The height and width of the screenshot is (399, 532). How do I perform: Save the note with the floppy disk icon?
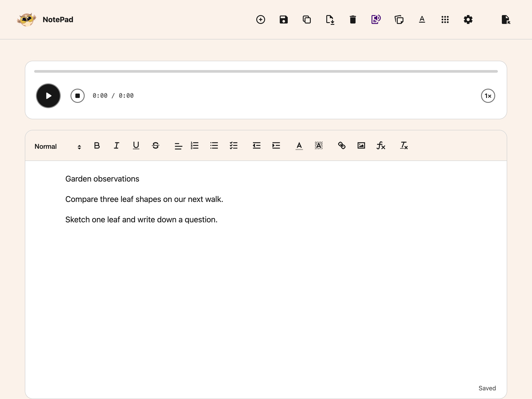tap(284, 20)
